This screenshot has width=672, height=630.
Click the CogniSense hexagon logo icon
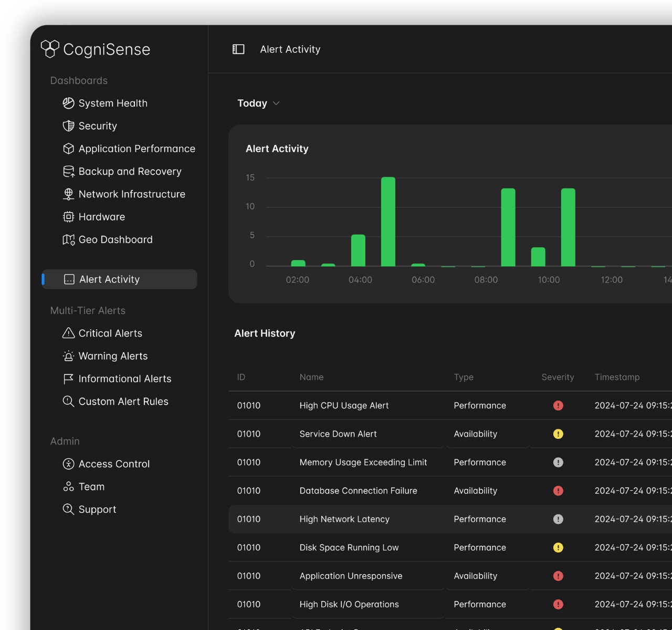(x=50, y=49)
